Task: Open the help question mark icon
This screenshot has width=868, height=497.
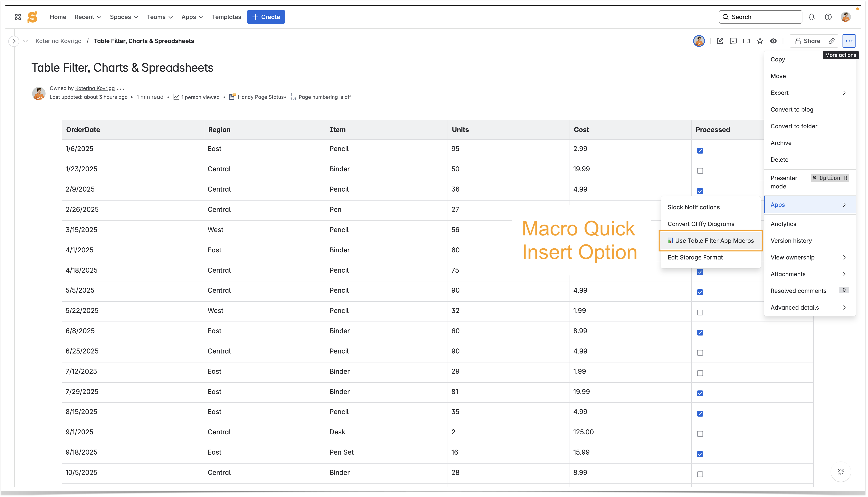Action: point(828,17)
